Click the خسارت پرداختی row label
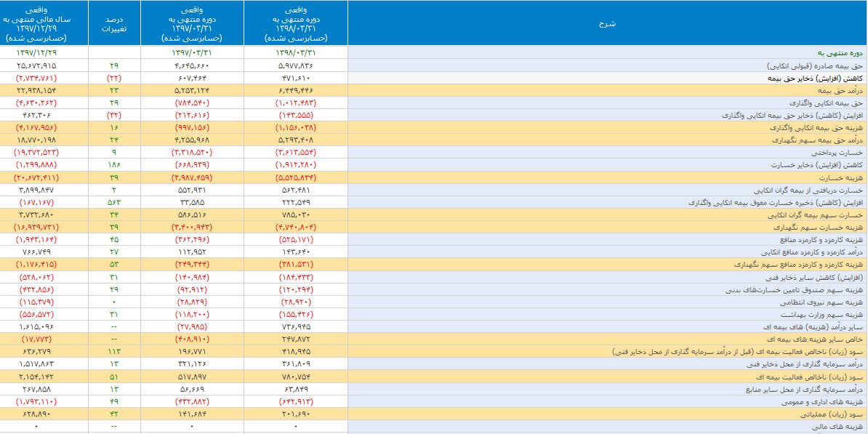868x434 pixels. point(839,152)
